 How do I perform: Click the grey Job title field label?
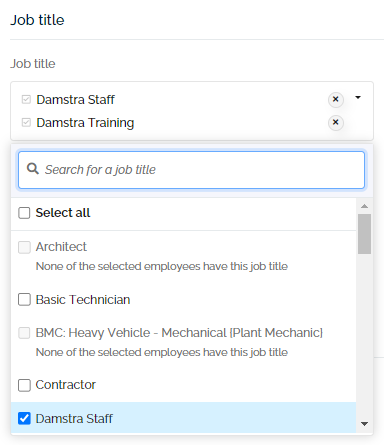tap(33, 64)
